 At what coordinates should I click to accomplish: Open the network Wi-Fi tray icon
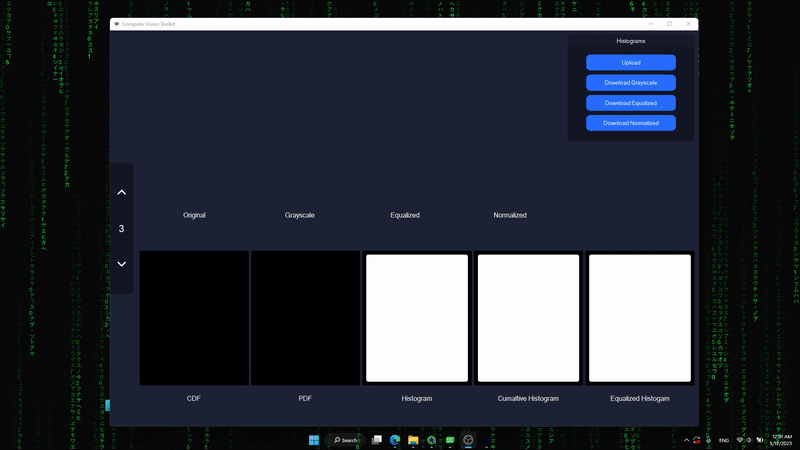[x=740, y=440]
